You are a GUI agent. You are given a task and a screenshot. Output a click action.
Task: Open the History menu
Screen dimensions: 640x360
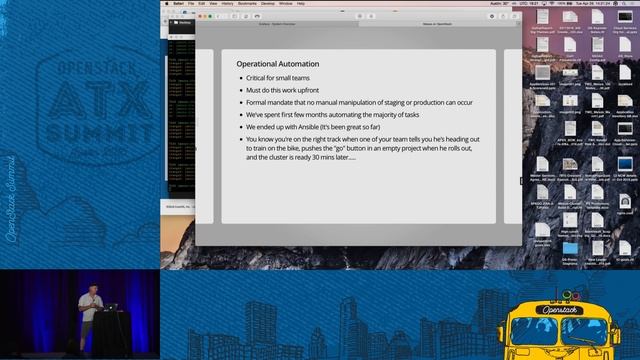pyautogui.click(x=227, y=3)
